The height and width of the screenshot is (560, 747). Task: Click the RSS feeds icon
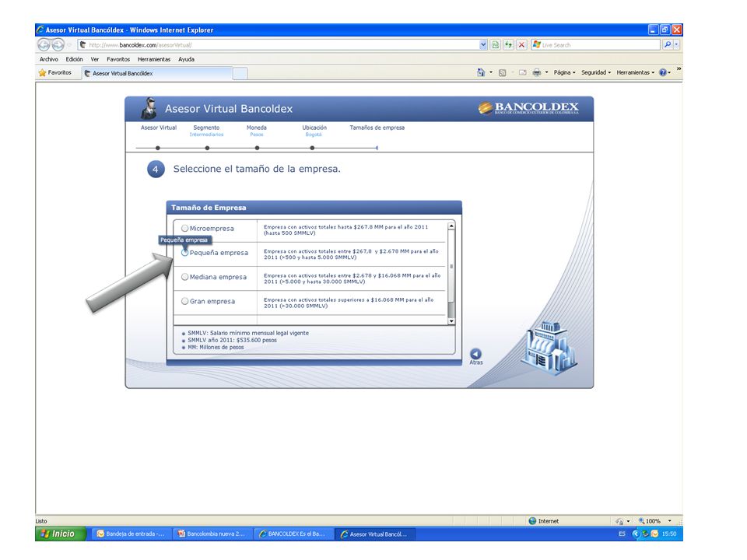tap(502, 73)
